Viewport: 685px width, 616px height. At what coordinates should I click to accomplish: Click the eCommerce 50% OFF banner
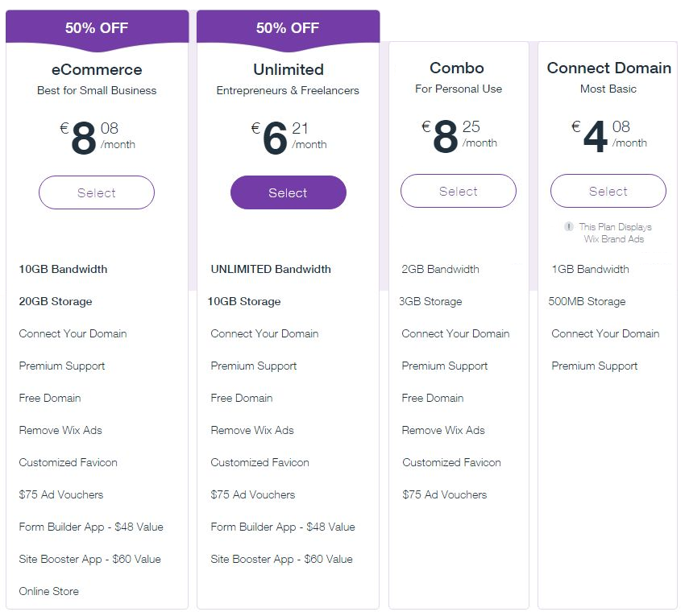click(x=97, y=29)
